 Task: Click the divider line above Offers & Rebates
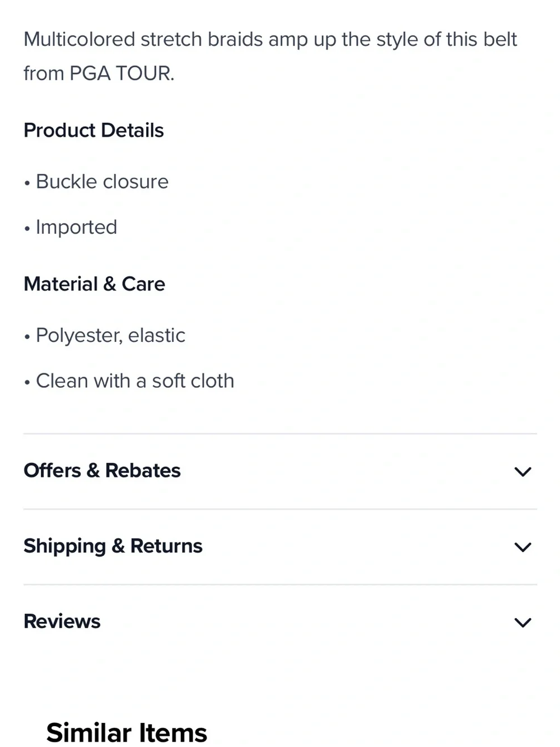pyautogui.click(x=280, y=433)
